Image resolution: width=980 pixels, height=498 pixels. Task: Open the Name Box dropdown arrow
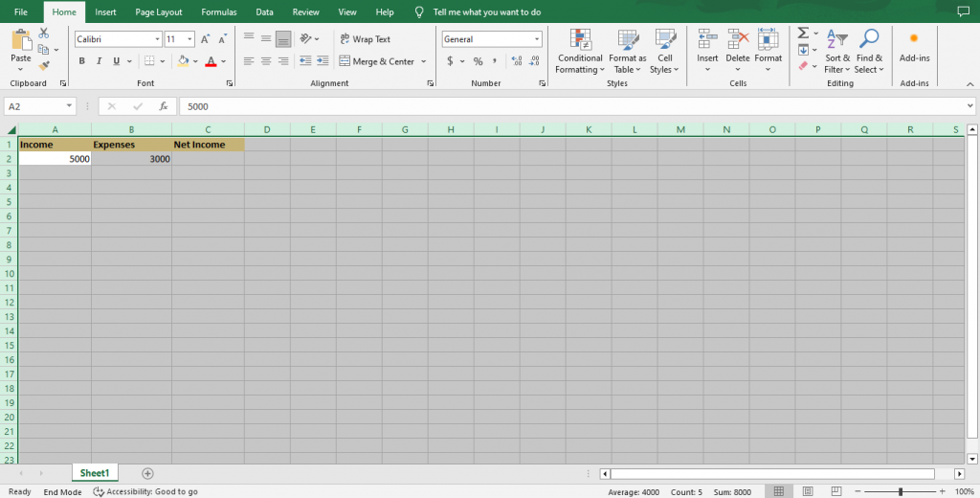click(70, 106)
